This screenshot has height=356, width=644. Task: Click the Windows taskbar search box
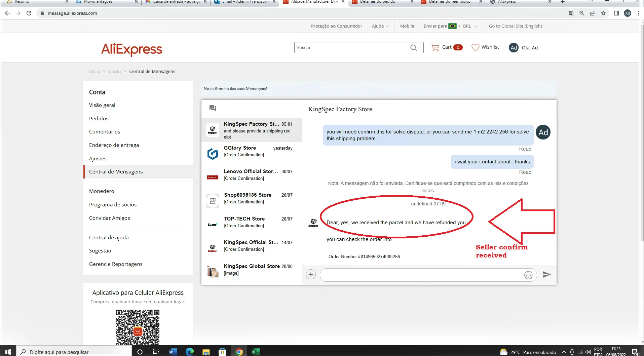(74, 352)
